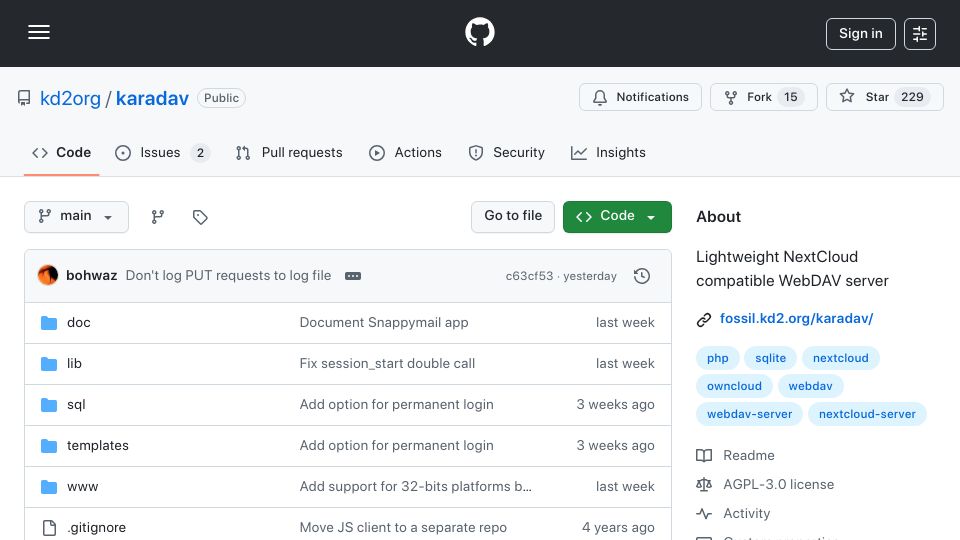
Task: Open kd2org owner profile link
Action: [x=70, y=98]
